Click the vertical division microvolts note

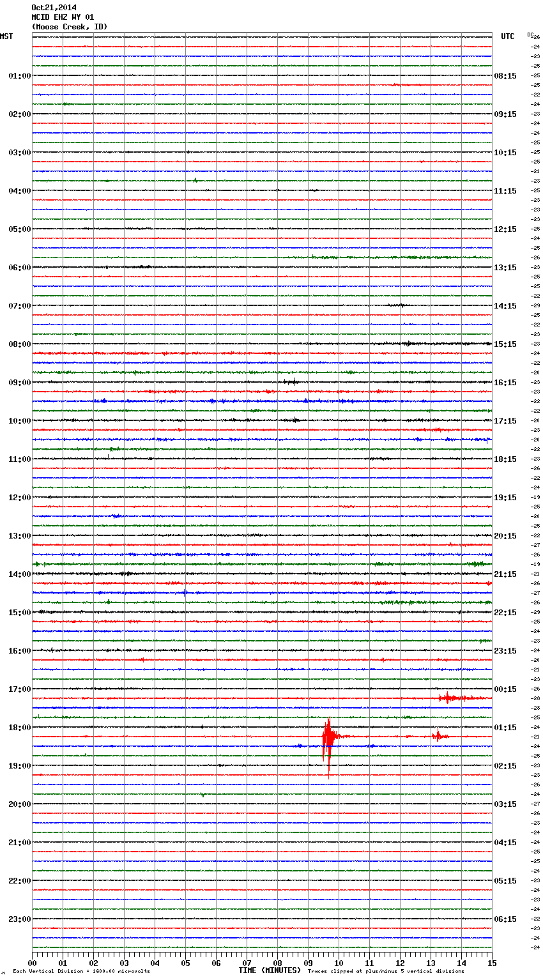81,972
